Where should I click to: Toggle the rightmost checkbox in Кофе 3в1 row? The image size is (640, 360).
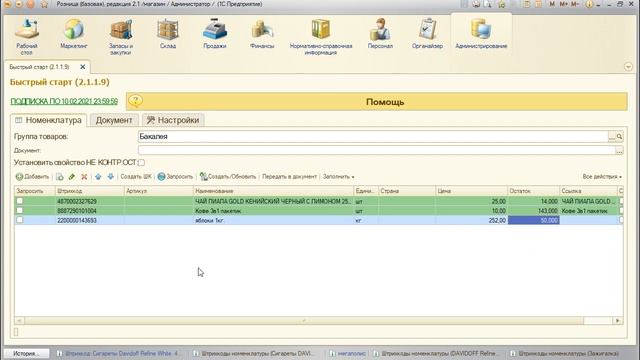point(621,210)
